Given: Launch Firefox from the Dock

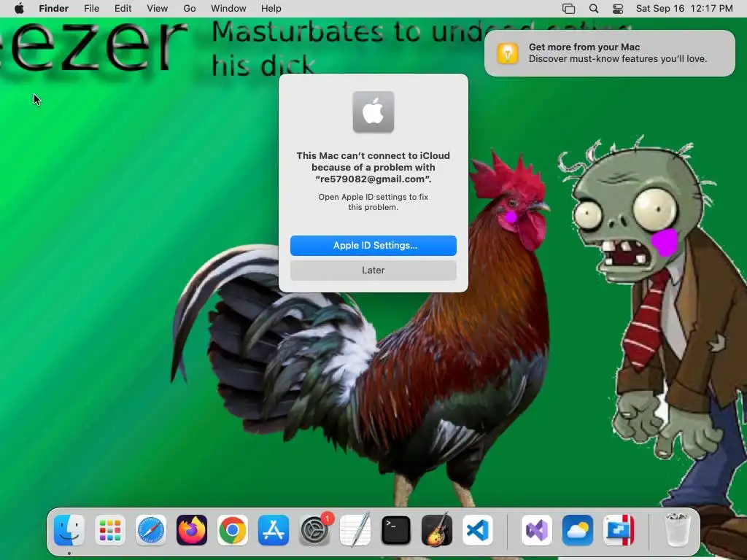Looking at the screenshot, I should pos(192,530).
